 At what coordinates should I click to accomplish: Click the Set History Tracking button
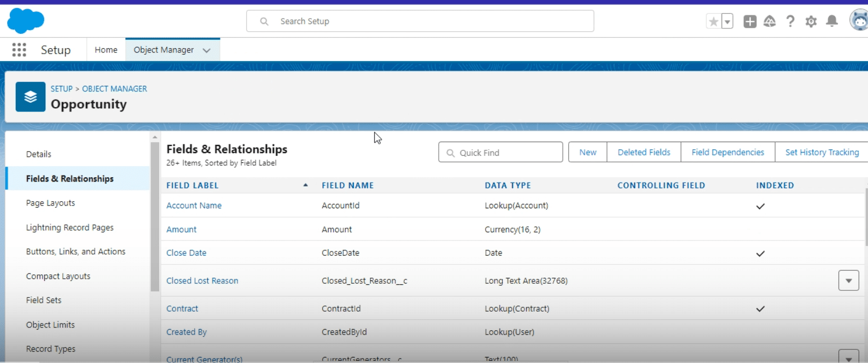(x=822, y=152)
